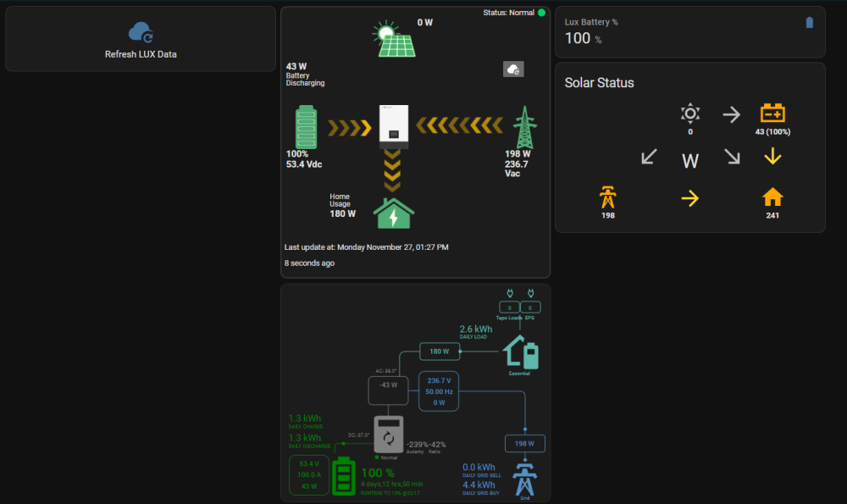This screenshot has width=847, height=504.
Task: Click the Home Usage 180 W label
Action: 342,206
